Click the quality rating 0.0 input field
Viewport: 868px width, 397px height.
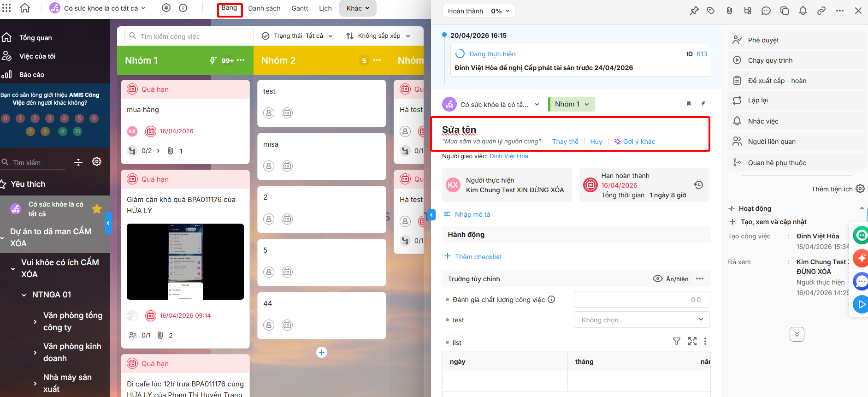coord(642,299)
